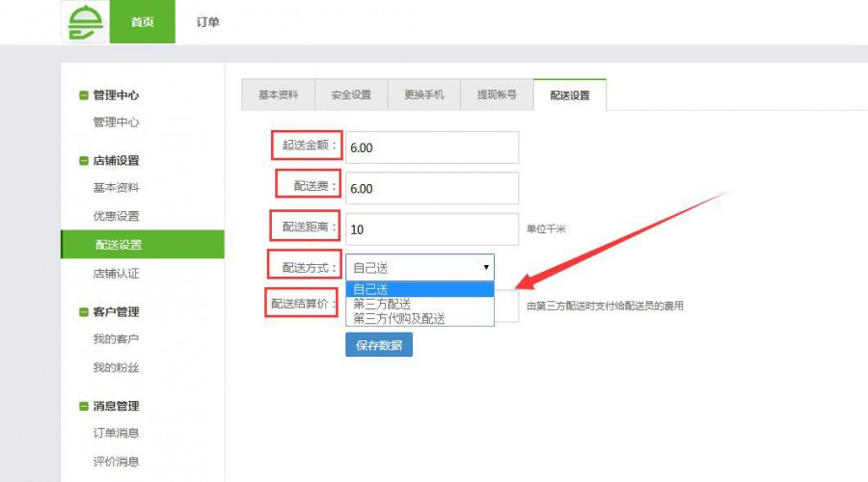Screen dimensions: 868x482
Task: Choose 自己送 from the dropdown list
Action: 420,289
